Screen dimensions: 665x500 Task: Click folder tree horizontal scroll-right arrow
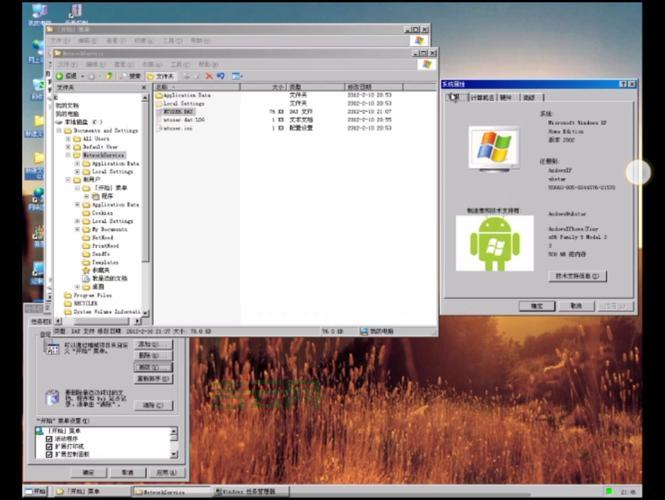click(x=137, y=321)
